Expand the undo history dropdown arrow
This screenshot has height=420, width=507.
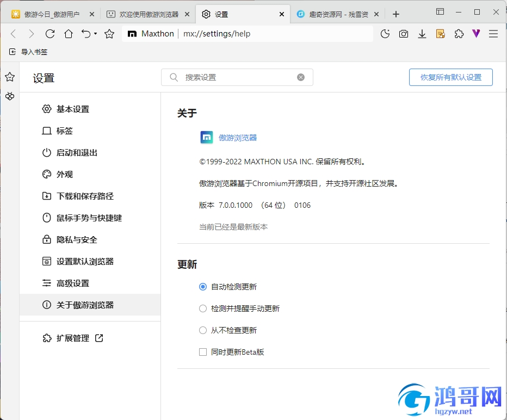[95, 34]
